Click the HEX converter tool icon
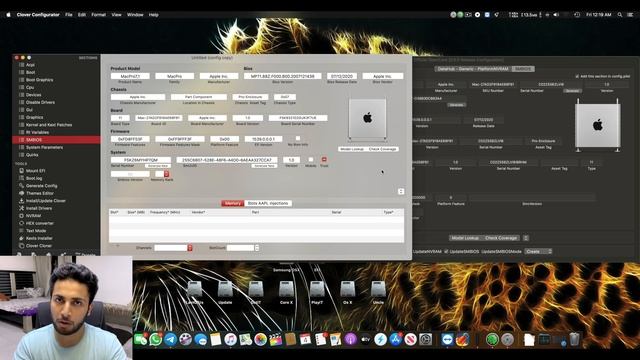 click(x=21, y=223)
